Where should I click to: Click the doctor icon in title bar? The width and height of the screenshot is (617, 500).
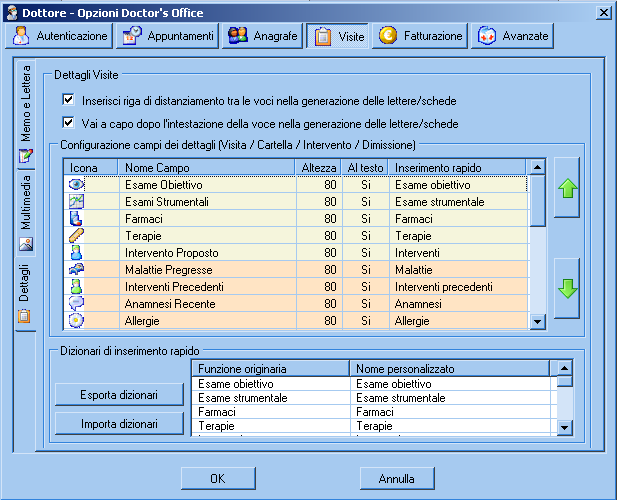[x=13, y=13]
